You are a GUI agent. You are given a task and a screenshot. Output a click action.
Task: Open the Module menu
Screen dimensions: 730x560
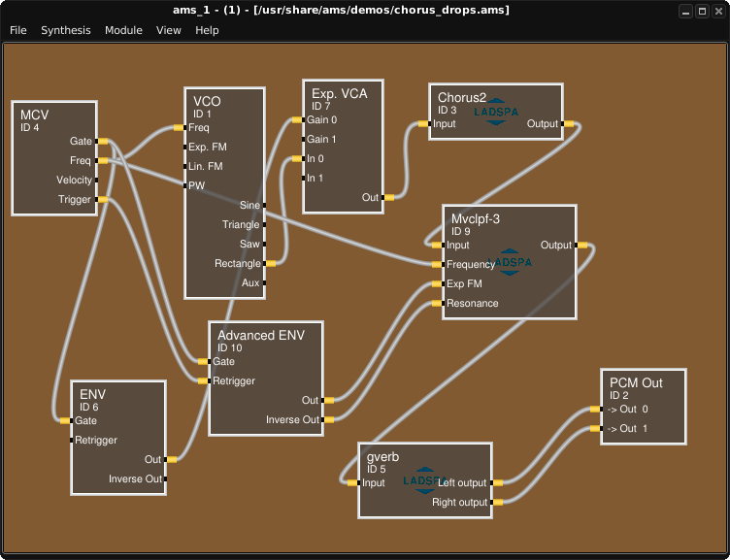[123, 30]
